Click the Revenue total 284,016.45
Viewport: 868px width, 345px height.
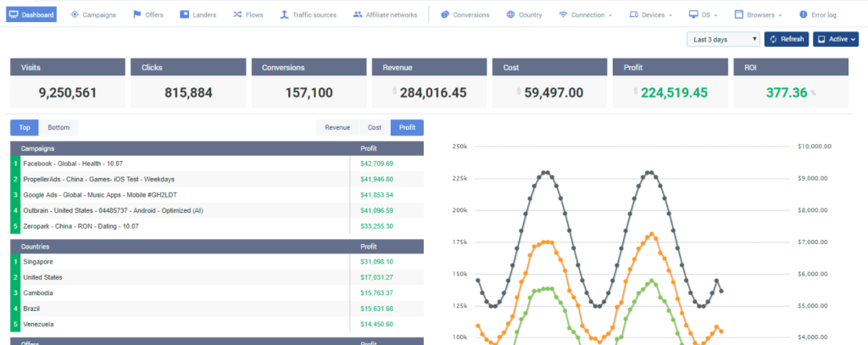(x=433, y=92)
